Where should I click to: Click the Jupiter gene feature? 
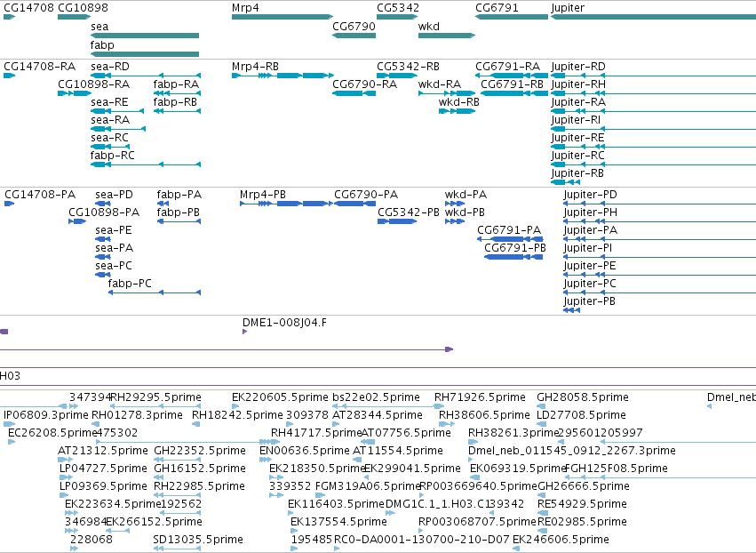click(x=653, y=17)
